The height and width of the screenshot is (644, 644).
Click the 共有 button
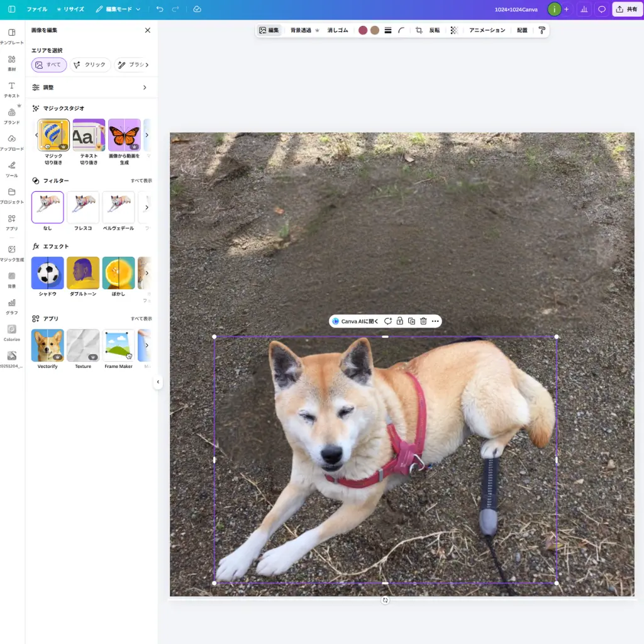pyautogui.click(x=627, y=9)
